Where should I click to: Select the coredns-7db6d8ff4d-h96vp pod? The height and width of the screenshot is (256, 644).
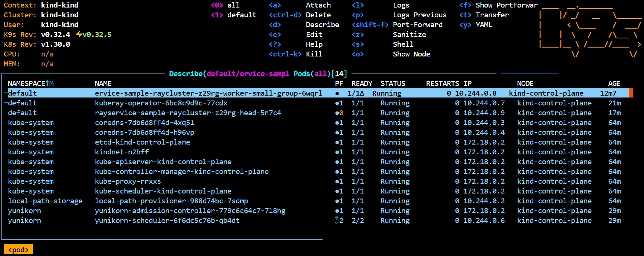(x=144, y=133)
